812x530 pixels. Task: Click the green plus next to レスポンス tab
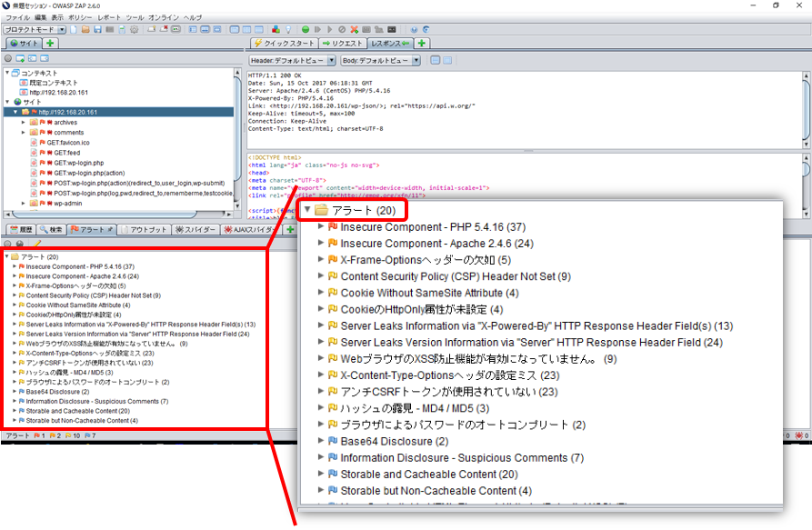coord(422,44)
